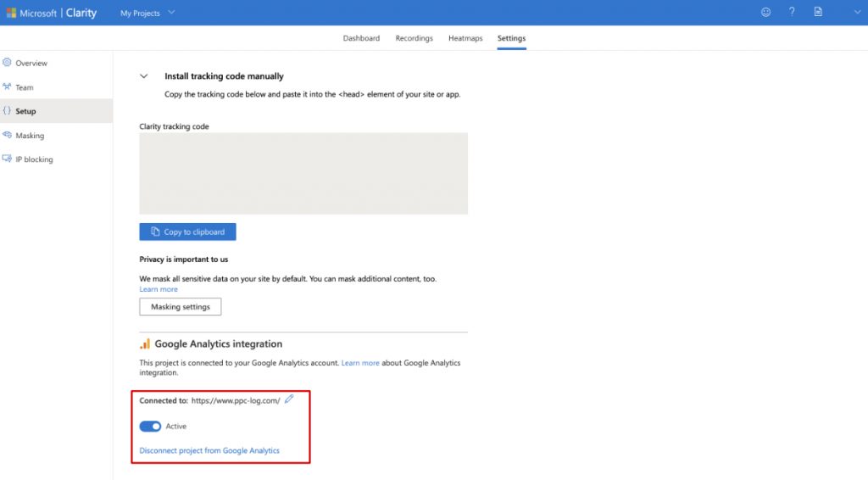The width and height of the screenshot is (868, 480).
Task: Open the My Projects dropdown
Action: tap(147, 13)
